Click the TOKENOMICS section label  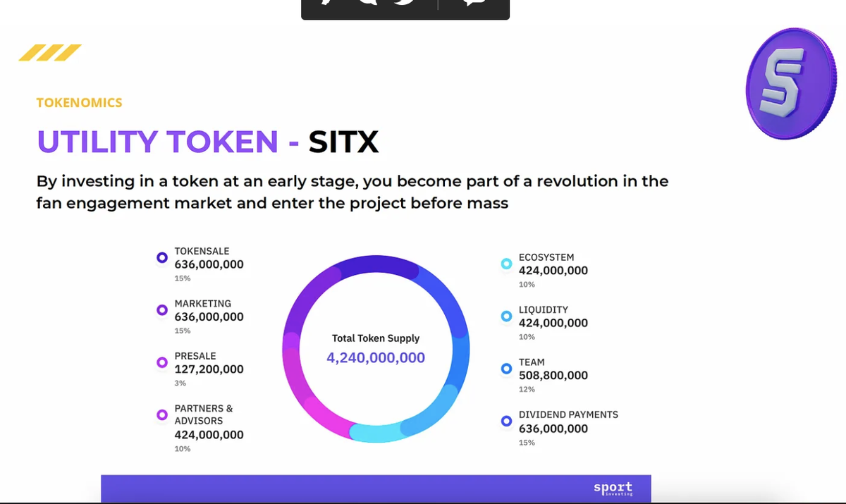tap(79, 103)
